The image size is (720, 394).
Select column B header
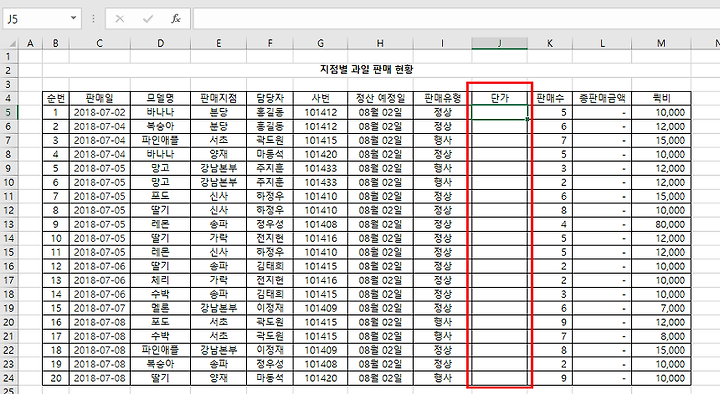[x=56, y=43]
